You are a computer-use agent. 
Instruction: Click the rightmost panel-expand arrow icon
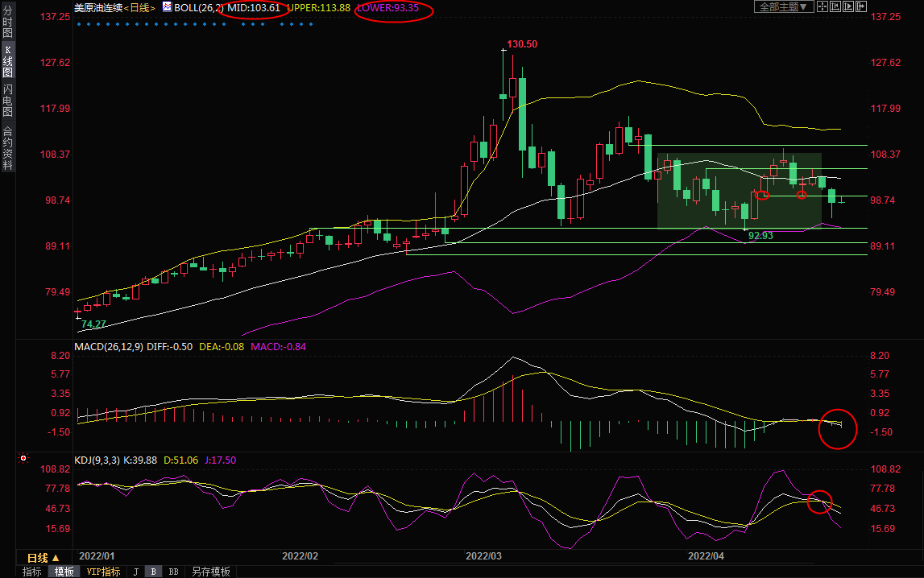click(861, 6)
